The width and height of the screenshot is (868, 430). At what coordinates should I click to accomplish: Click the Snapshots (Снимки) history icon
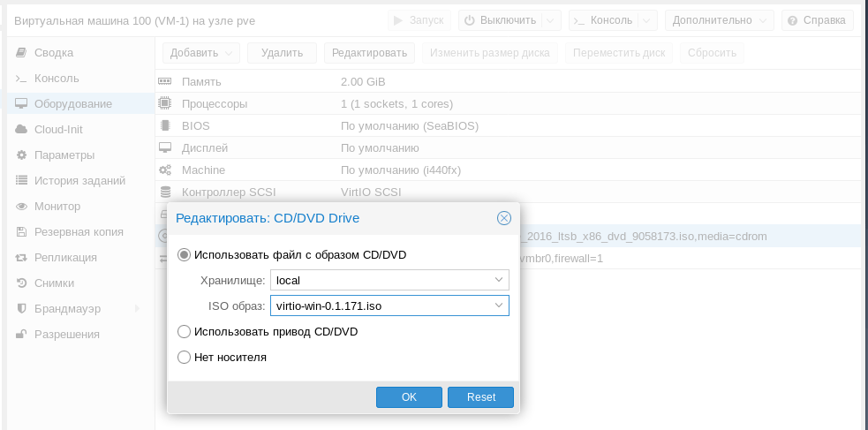click(x=22, y=283)
